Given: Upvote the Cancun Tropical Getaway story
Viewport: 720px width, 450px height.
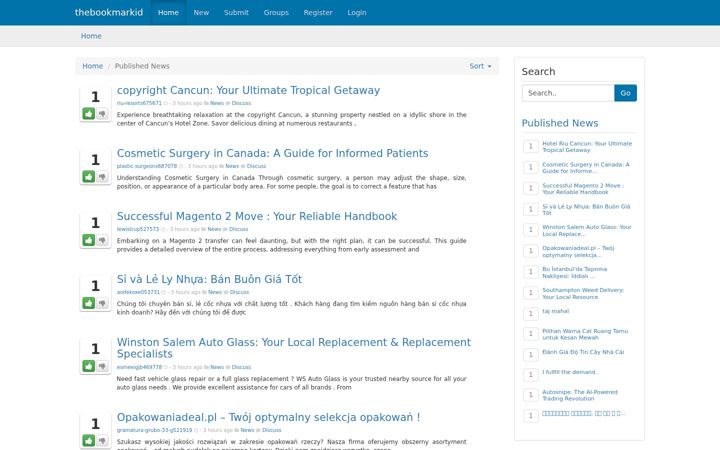Looking at the screenshot, I should click(89, 113).
